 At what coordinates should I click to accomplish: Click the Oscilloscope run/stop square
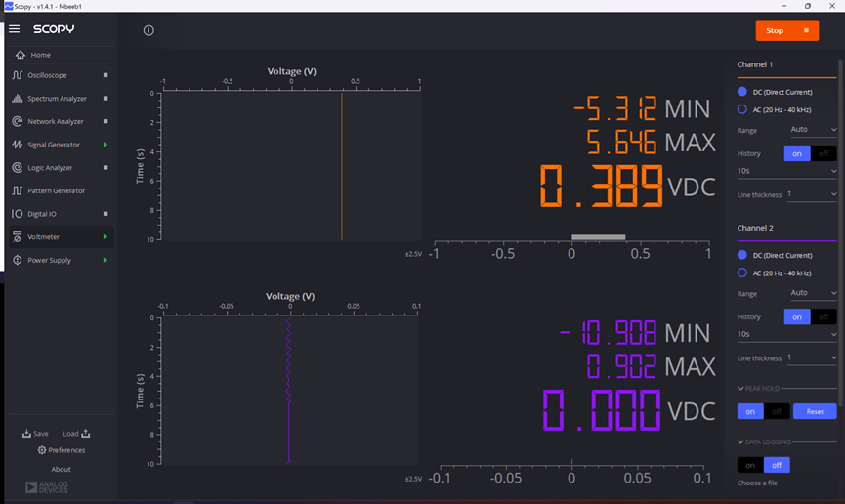coord(106,75)
